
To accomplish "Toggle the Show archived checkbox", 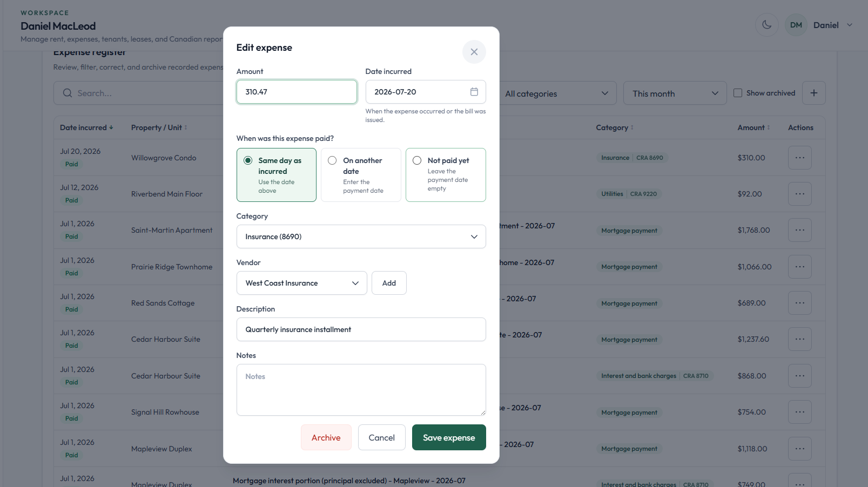I will coord(738,93).
